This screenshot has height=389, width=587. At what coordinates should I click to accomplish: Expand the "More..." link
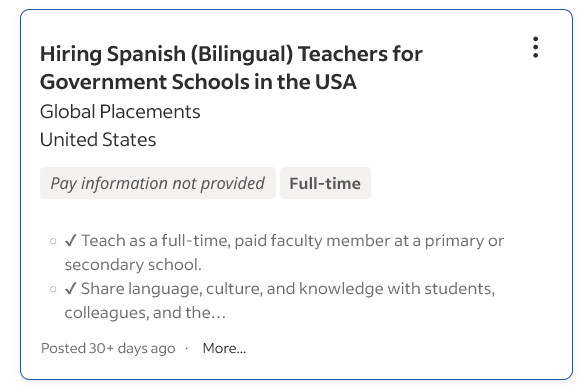click(224, 348)
